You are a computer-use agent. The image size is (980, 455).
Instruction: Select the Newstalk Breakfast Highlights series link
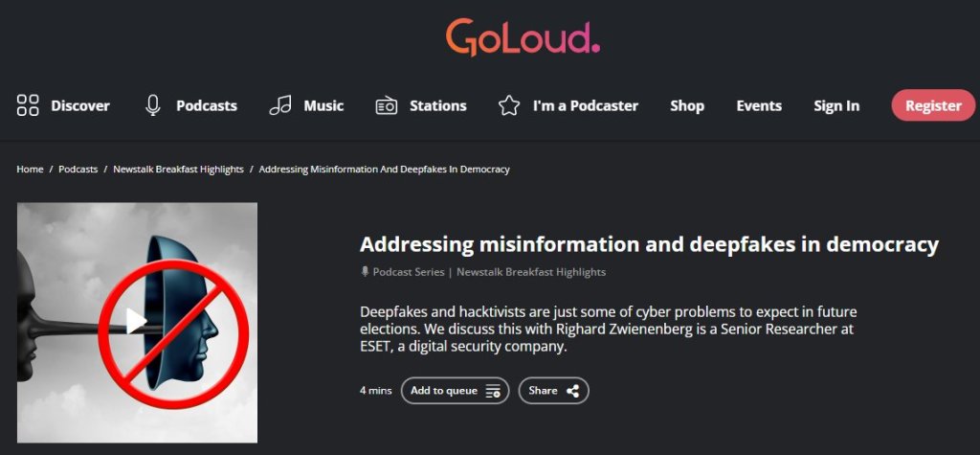pos(531,272)
